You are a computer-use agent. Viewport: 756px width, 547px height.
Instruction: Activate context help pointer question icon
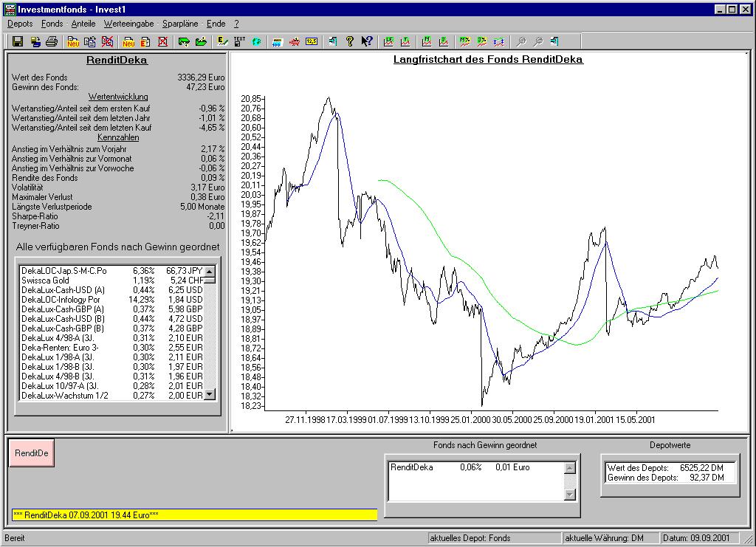[x=367, y=41]
